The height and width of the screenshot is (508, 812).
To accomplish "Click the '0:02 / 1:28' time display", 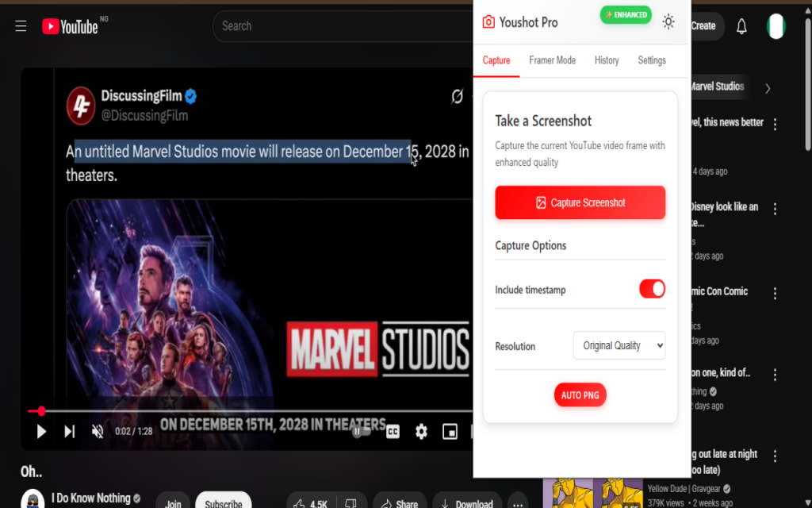I will tap(133, 431).
